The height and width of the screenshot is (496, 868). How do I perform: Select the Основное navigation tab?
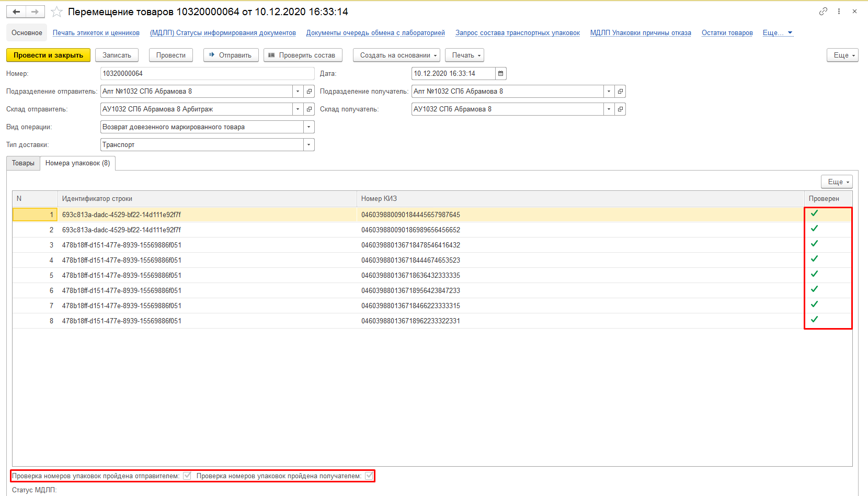point(27,32)
